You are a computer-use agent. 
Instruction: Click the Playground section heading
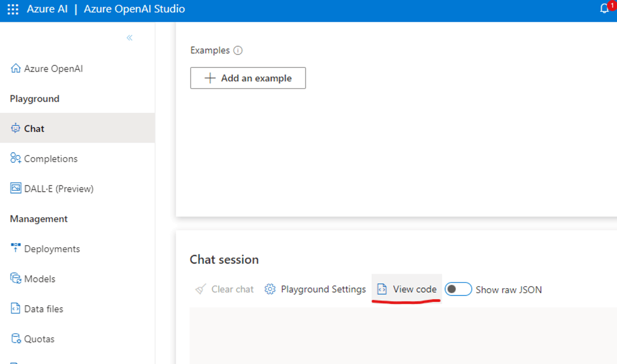(x=34, y=99)
